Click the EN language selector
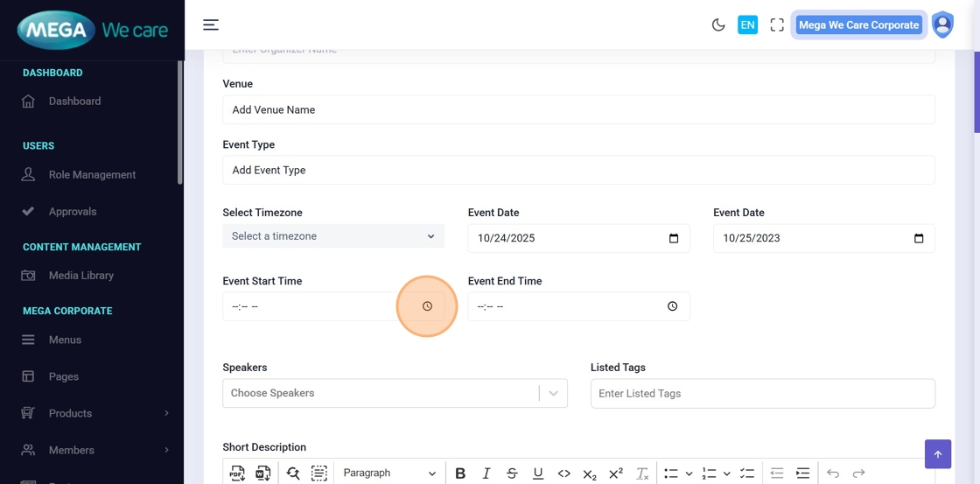Screen dimensions: 980x484 [747, 25]
